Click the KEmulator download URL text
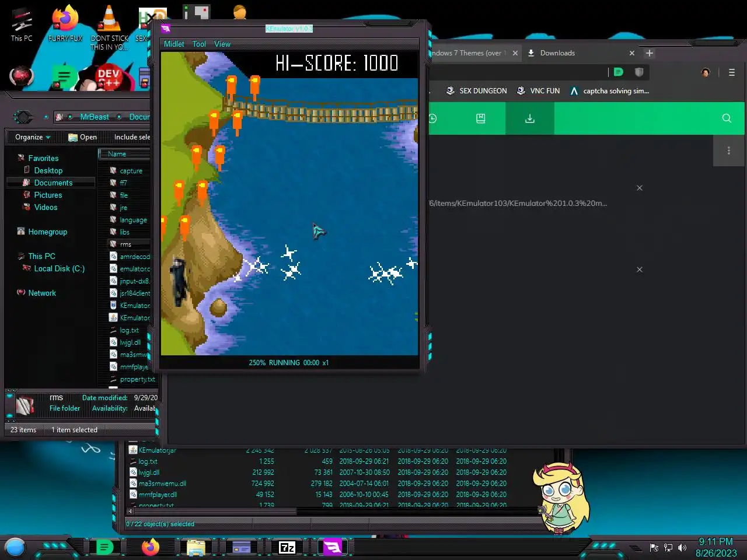This screenshot has width=747, height=560. coord(518,204)
